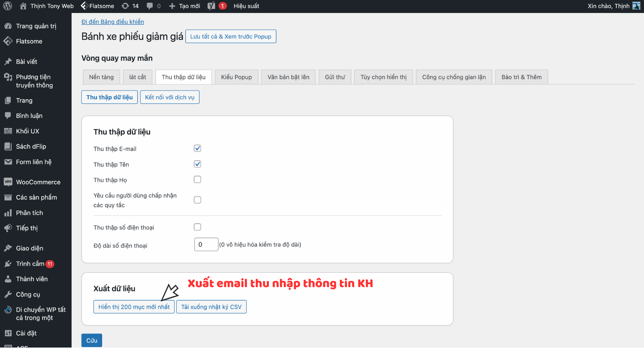Follow the Đi đến Bảng điều khiển link
Viewport: 644px width, 349px height.
(112, 22)
